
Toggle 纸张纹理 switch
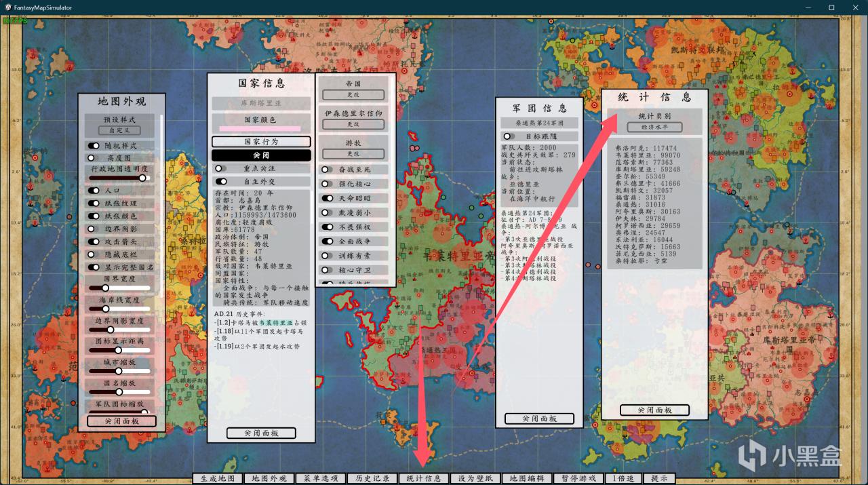[94, 203]
